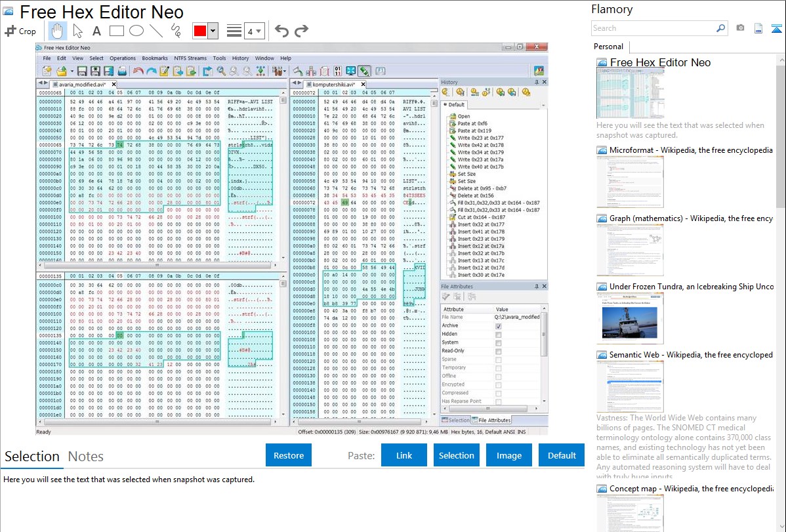The width and height of the screenshot is (786, 532).
Task: Click the 01/11 binary view icon
Action: click(337, 72)
